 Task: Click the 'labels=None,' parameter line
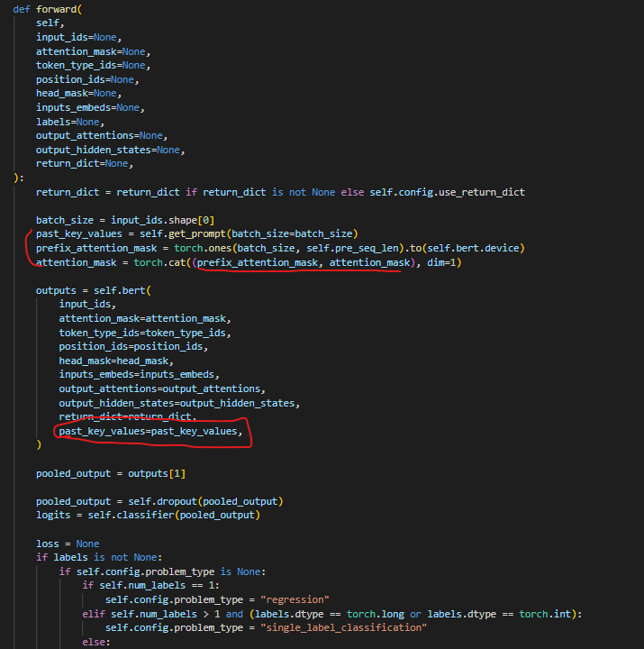[x=70, y=122]
